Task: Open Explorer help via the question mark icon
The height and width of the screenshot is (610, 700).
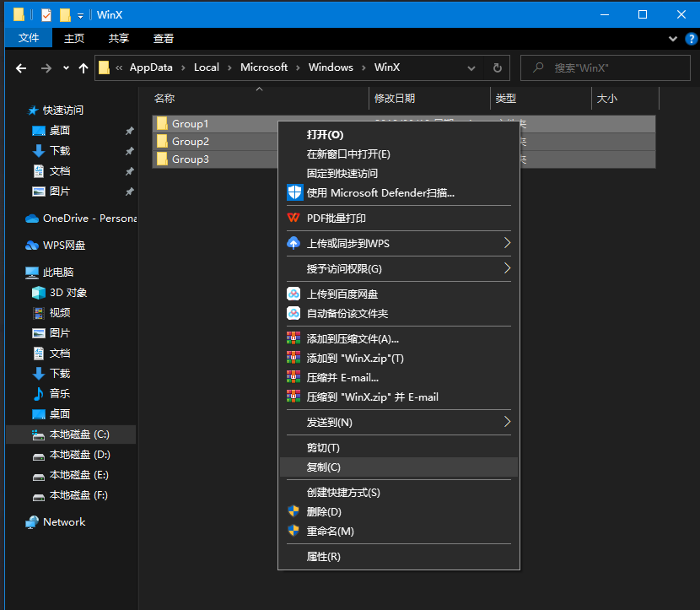Action: (691, 39)
